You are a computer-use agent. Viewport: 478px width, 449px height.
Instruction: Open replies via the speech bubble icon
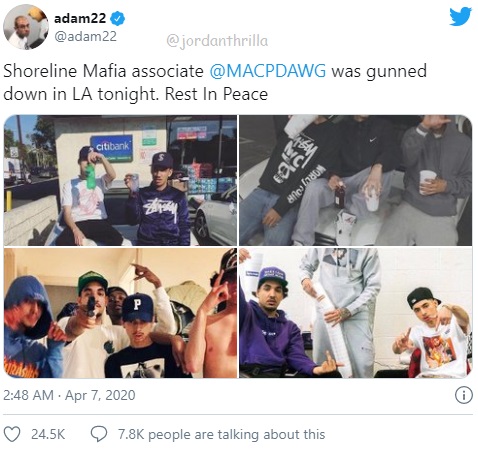(x=99, y=434)
